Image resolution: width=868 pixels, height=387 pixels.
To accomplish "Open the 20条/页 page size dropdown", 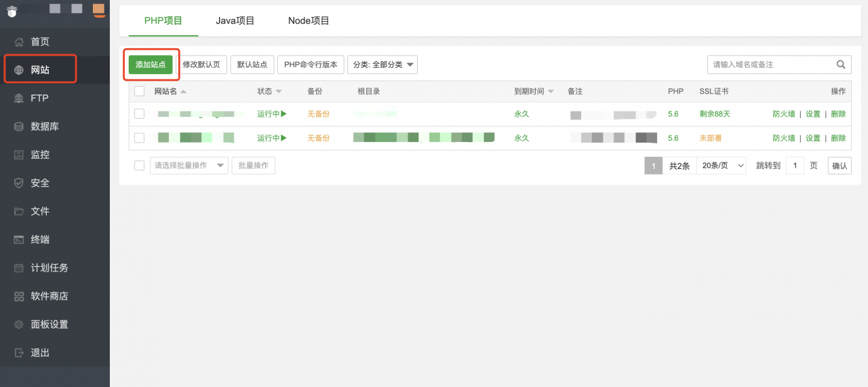I will 722,166.
